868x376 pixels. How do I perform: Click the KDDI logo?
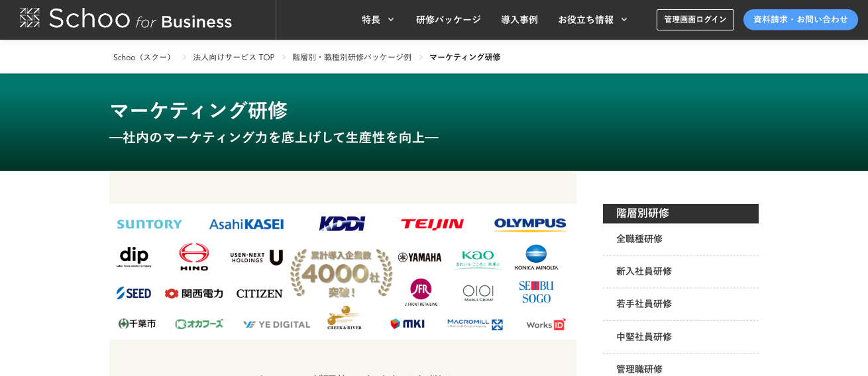pyautogui.click(x=342, y=224)
